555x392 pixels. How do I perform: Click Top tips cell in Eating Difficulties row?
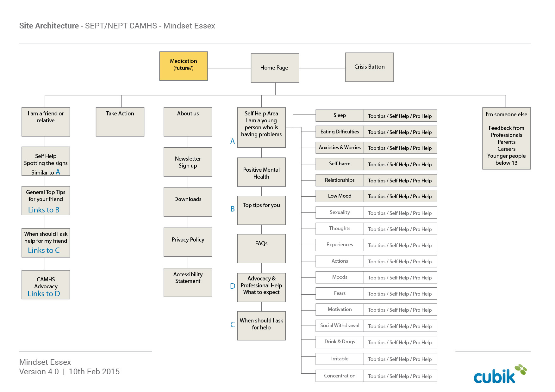tap(400, 132)
